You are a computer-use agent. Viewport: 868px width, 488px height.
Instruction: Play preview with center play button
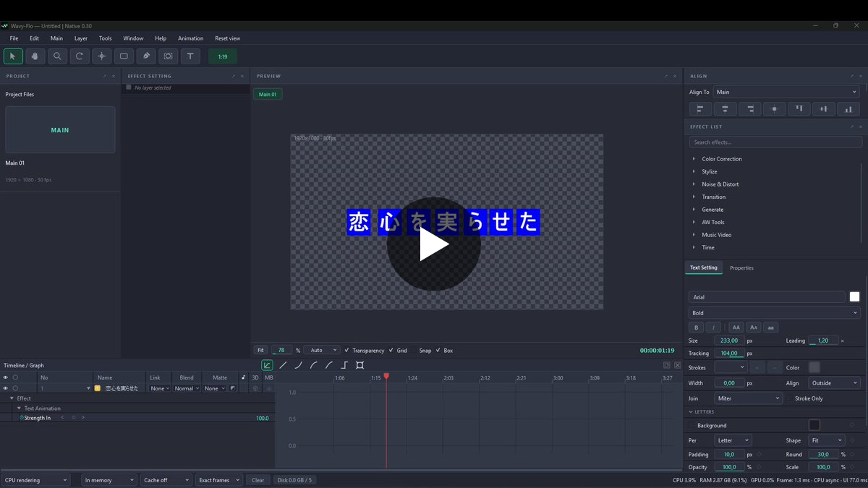click(x=433, y=244)
